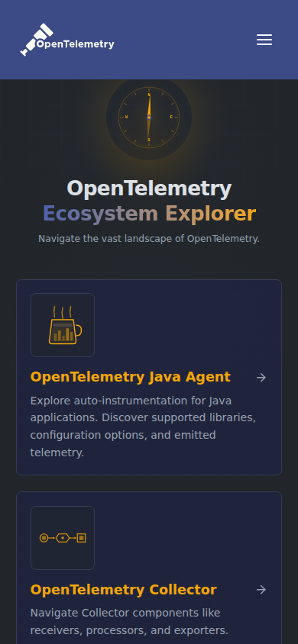Click the 'Ecosystem Explorer' gradient title

pos(149,214)
